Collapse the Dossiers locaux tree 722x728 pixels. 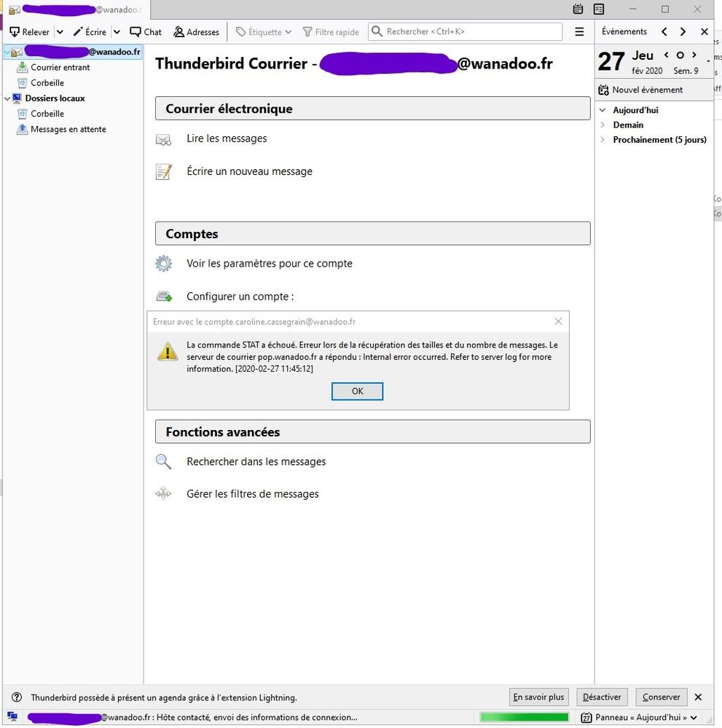coord(7,98)
